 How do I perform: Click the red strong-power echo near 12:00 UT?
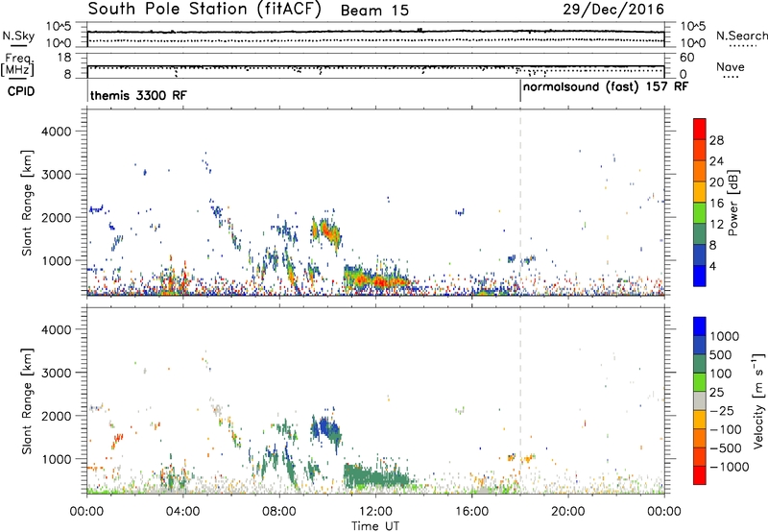[x=379, y=281]
